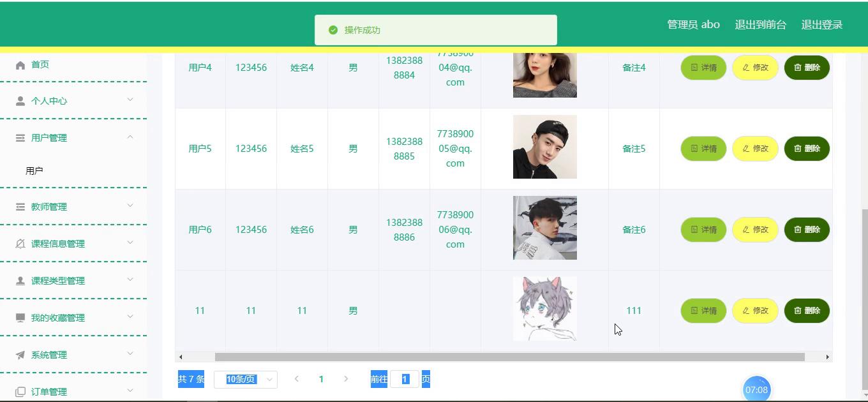Click the stamp icon beside 课程类型管理
This screenshot has height=402, width=868.
tap(20, 281)
